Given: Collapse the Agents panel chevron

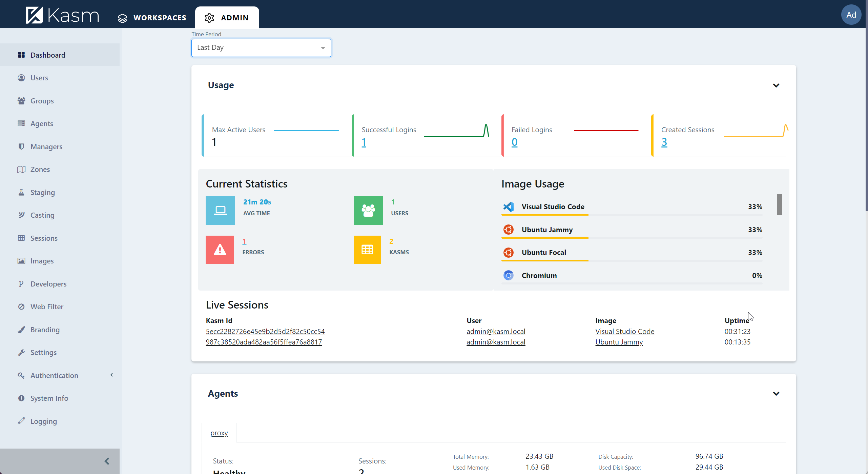Looking at the screenshot, I should pos(776,394).
